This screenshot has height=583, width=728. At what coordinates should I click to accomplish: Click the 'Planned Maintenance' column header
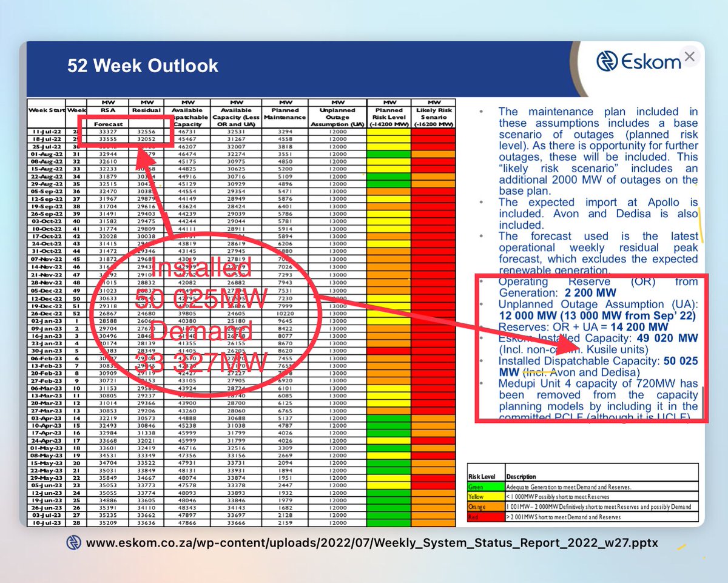(x=285, y=114)
